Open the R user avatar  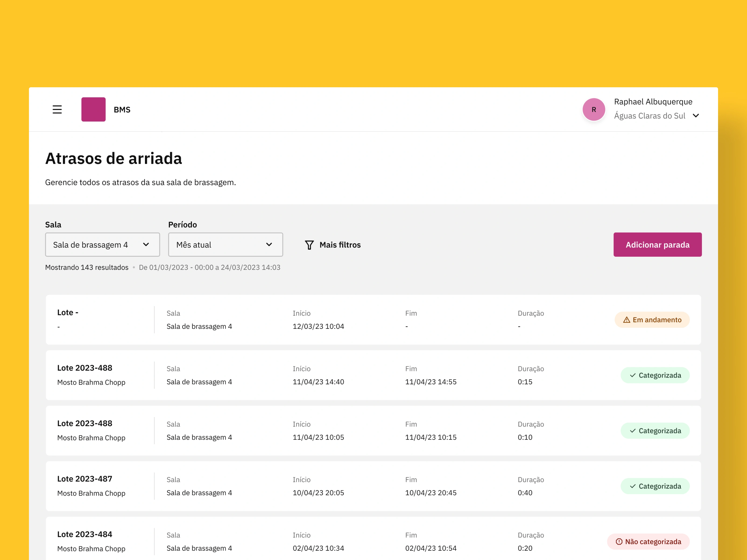tap(594, 109)
